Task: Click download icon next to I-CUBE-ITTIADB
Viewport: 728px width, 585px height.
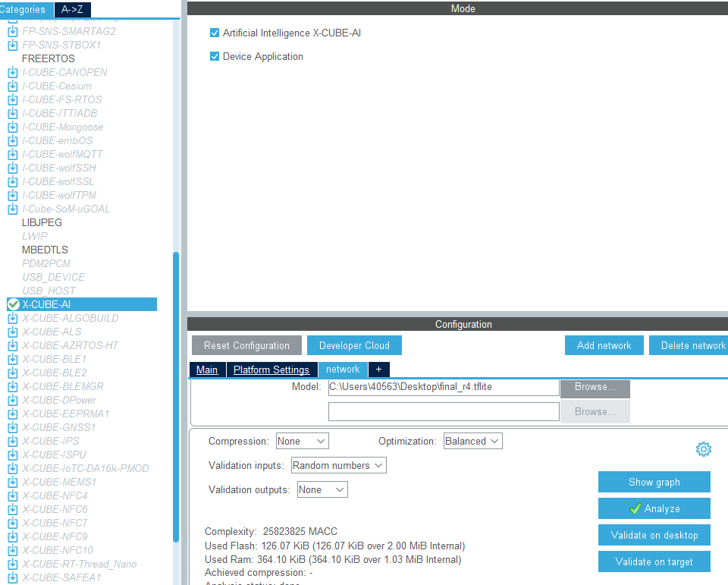Action: pyautogui.click(x=13, y=113)
